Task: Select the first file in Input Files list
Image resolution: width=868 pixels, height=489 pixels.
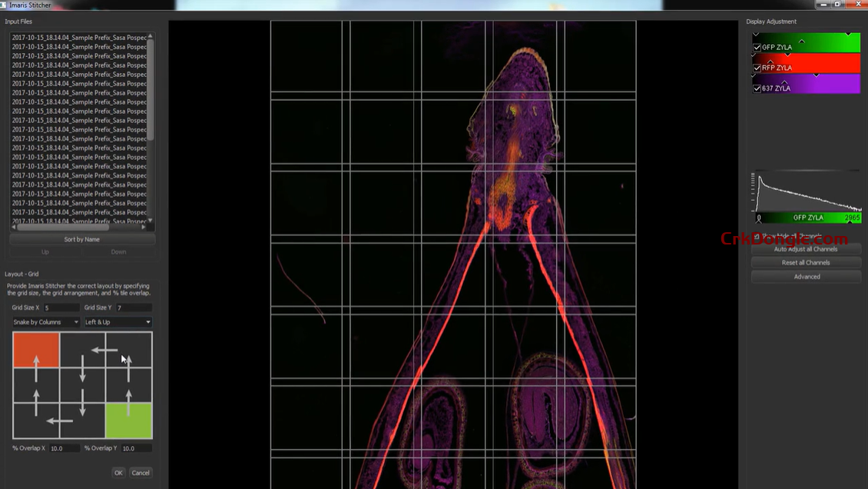Action: 78,38
